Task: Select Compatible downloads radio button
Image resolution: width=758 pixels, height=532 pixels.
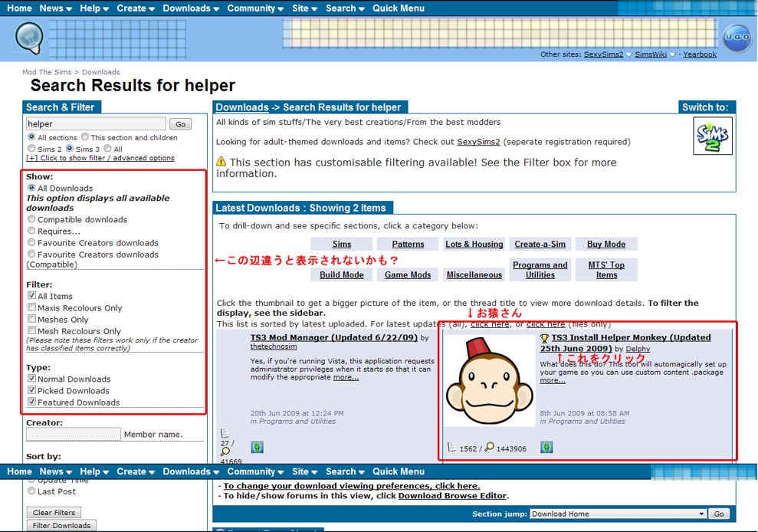Action: 31,219
